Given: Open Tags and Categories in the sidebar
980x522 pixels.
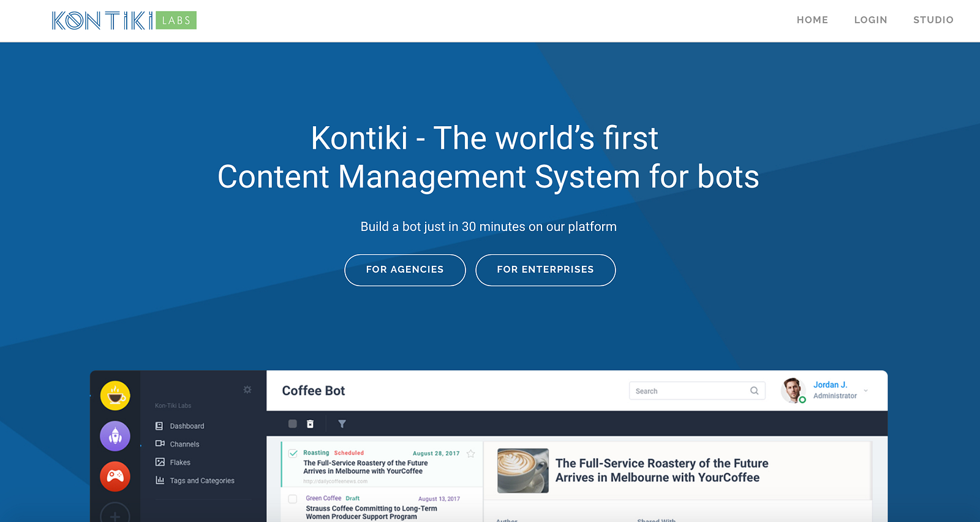Looking at the screenshot, I should coord(202,481).
